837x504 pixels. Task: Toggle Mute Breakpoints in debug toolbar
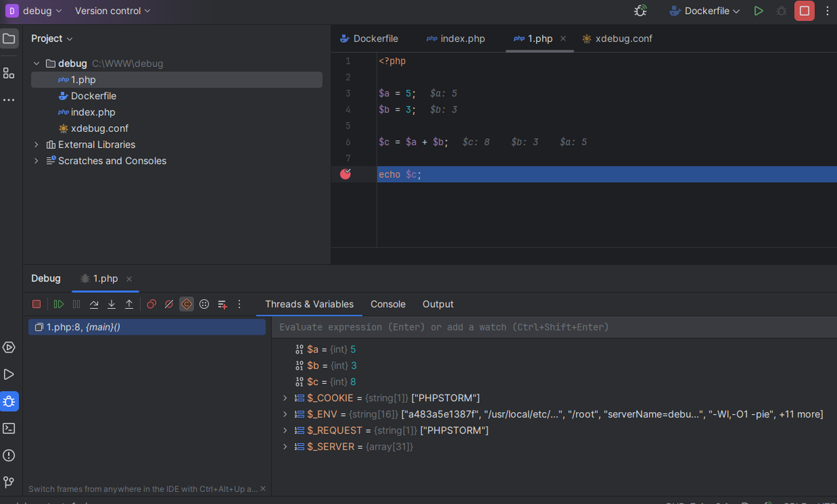tap(169, 304)
